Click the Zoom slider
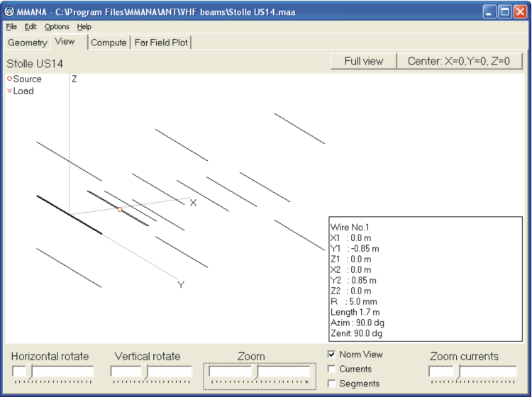The height and width of the screenshot is (397, 532). [260, 371]
